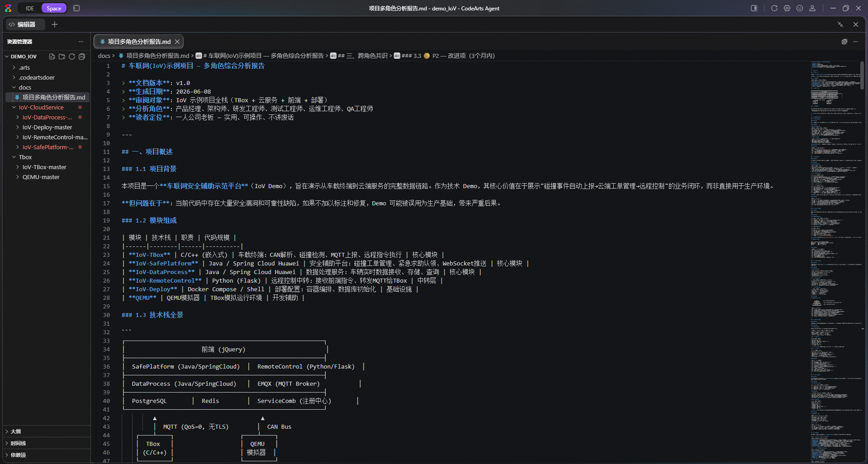Screen dimensions: 868x464
Task: Toggle the left sidebar panel icon
Action: coord(76,8)
